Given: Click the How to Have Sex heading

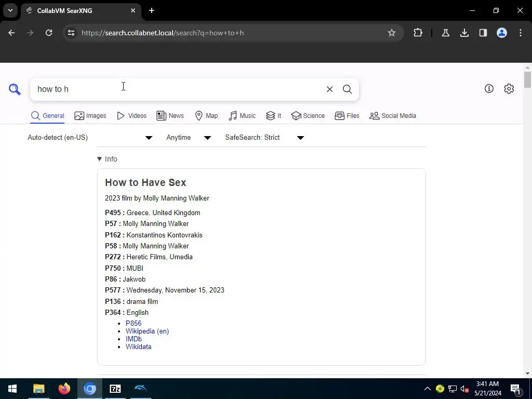Looking at the screenshot, I should point(145,182).
